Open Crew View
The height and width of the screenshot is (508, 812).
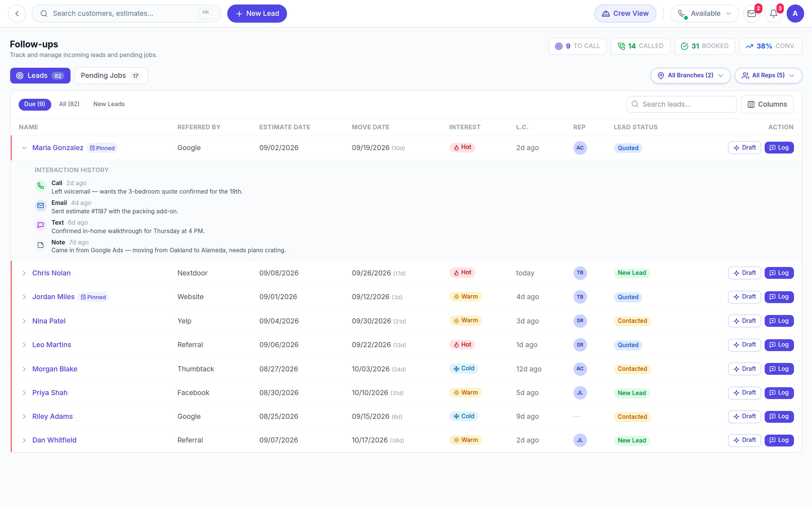point(625,14)
